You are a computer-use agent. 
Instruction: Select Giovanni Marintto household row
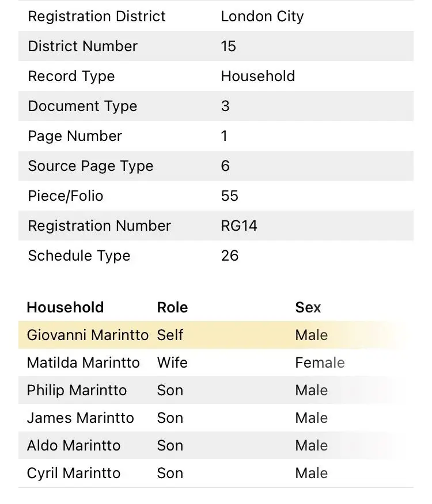215,335
